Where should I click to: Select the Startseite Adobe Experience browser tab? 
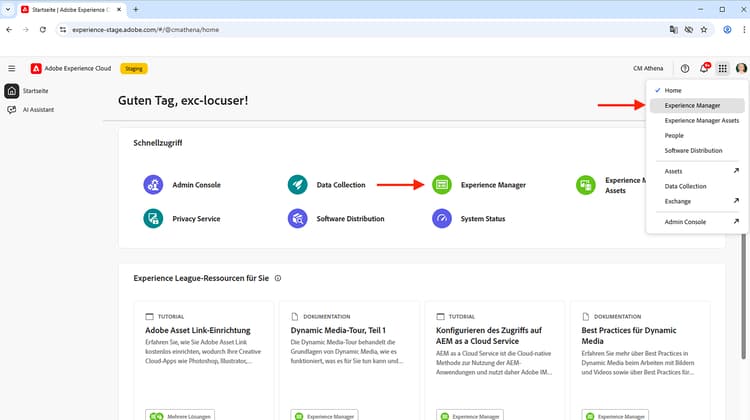point(72,10)
